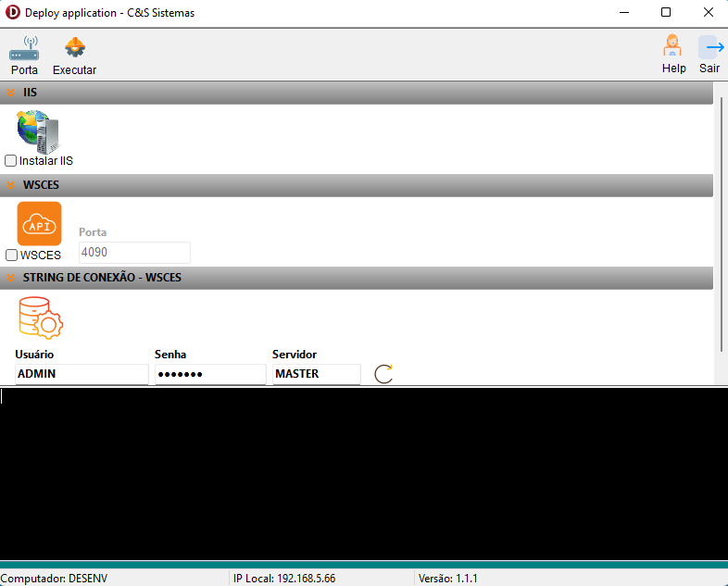This screenshot has width=728, height=586.
Task: Click the Computador: DESENV status text
Action: (x=54, y=579)
